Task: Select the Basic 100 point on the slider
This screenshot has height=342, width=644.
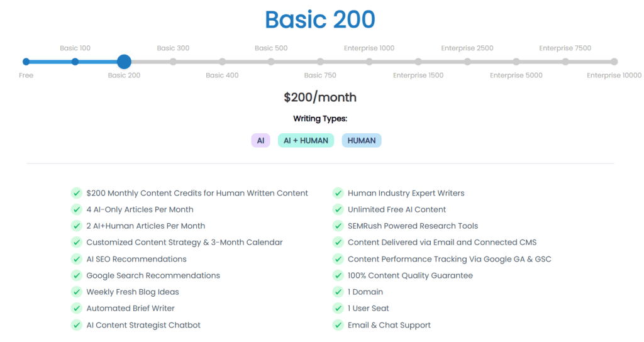Action: tap(75, 62)
